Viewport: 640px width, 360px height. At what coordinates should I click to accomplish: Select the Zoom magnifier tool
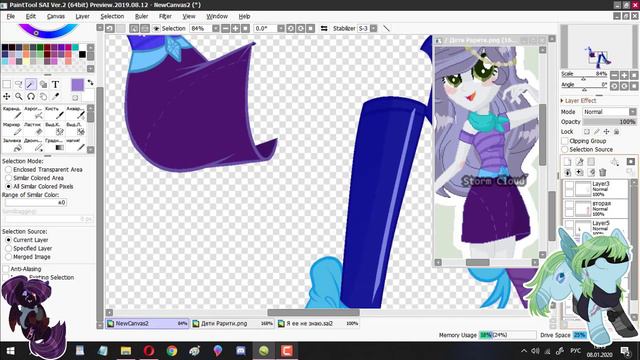tap(19, 97)
